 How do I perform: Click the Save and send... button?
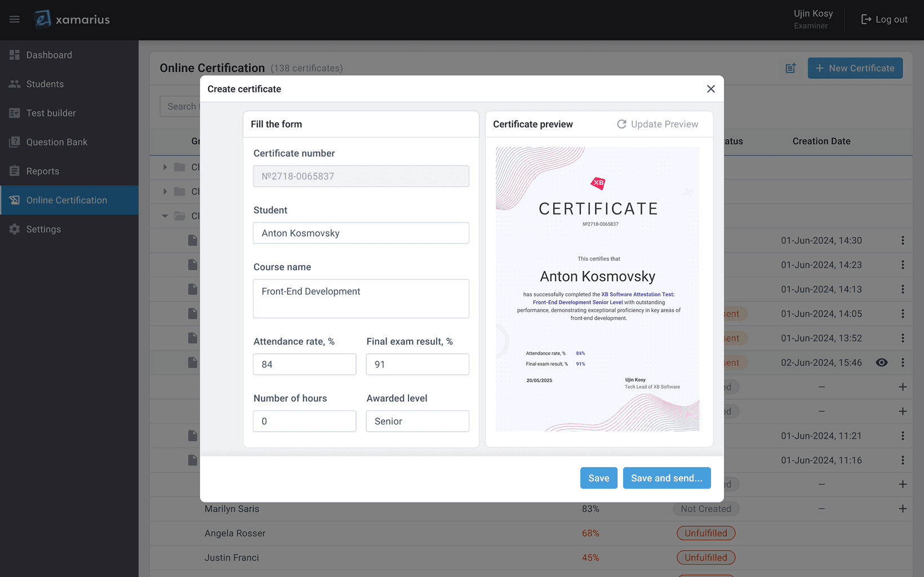pos(666,478)
